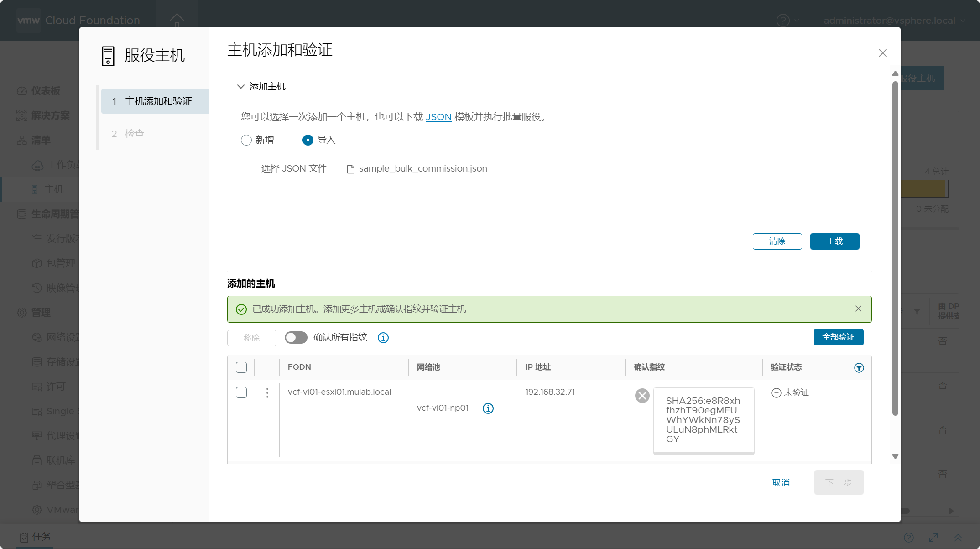The image size is (980, 549).
Task: Click the JSON template download link
Action: (x=438, y=116)
